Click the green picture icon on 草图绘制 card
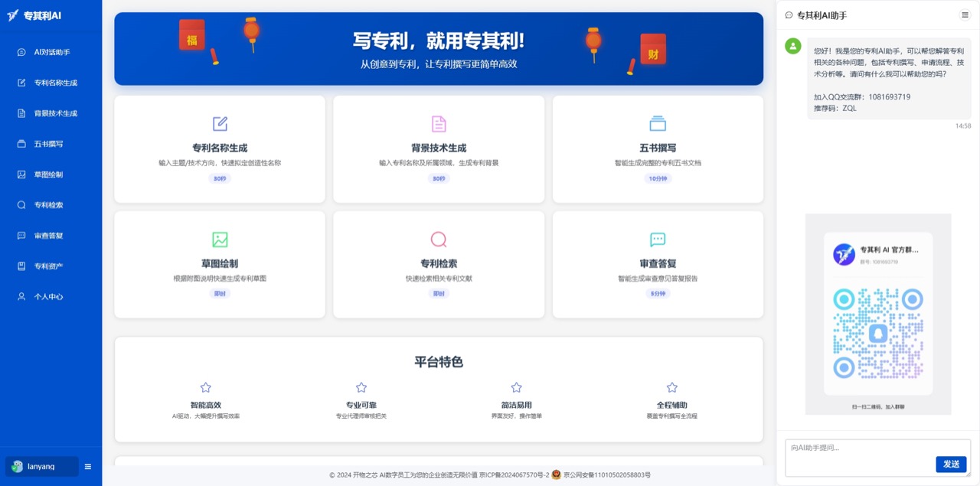Viewport: 980px width, 486px height. (x=220, y=240)
